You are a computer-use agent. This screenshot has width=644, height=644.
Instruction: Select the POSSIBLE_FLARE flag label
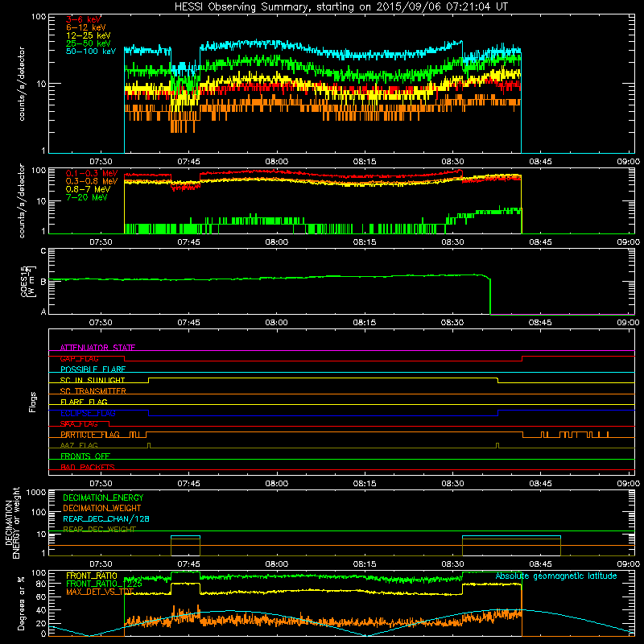coord(93,369)
